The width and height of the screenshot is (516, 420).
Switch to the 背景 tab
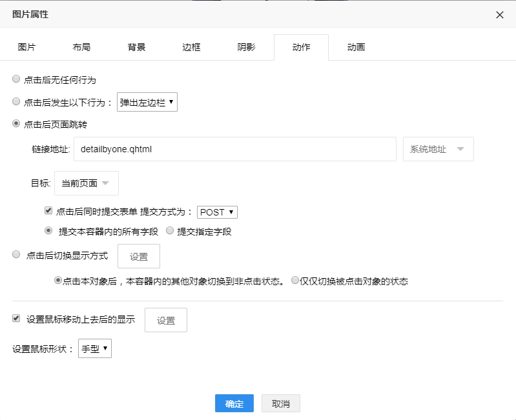[x=136, y=47]
